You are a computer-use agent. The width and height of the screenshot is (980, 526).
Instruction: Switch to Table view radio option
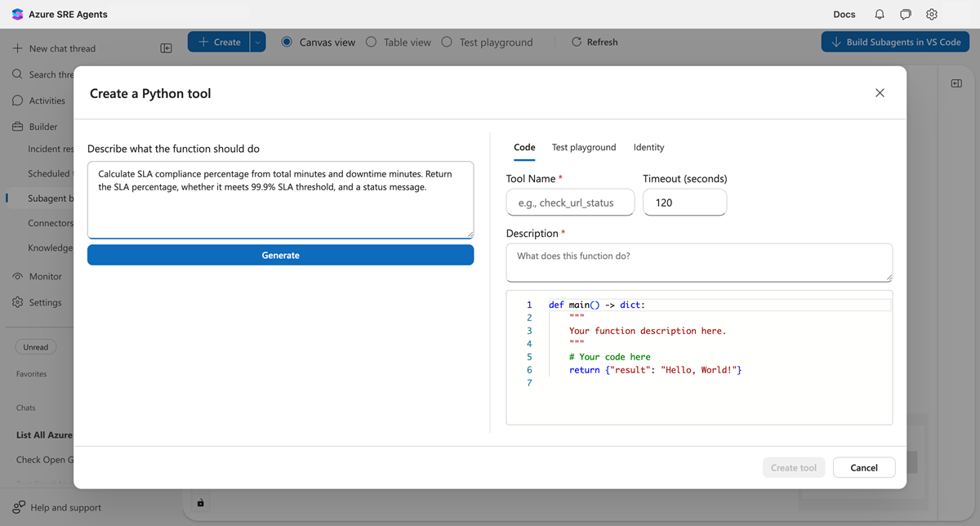pos(372,42)
